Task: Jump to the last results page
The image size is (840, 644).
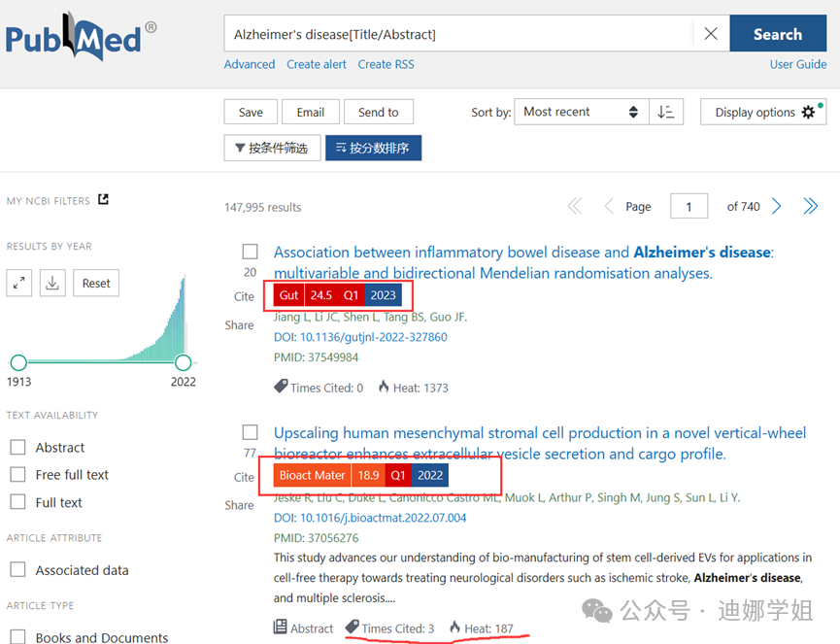Action: 811,206
